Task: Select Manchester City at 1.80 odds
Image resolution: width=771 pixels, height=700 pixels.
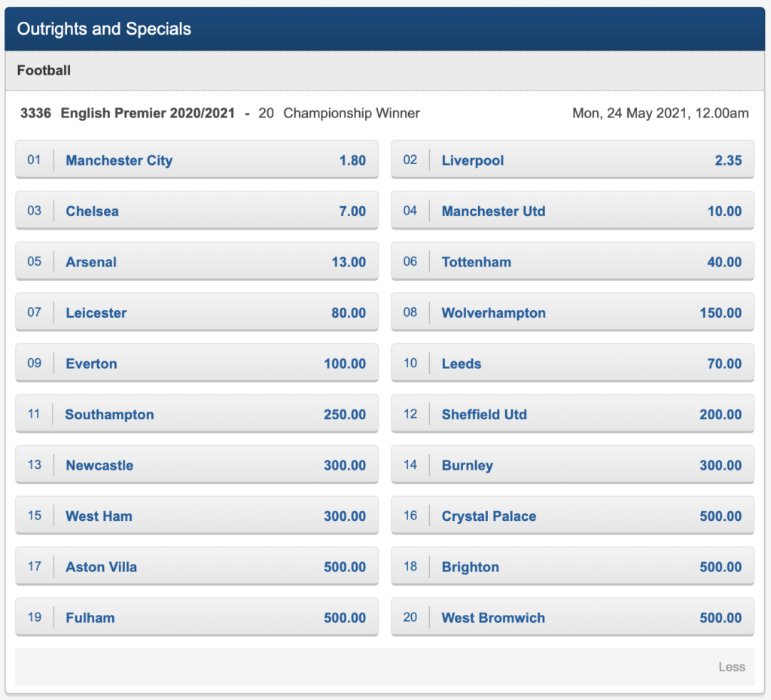Action: click(x=197, y=160)
